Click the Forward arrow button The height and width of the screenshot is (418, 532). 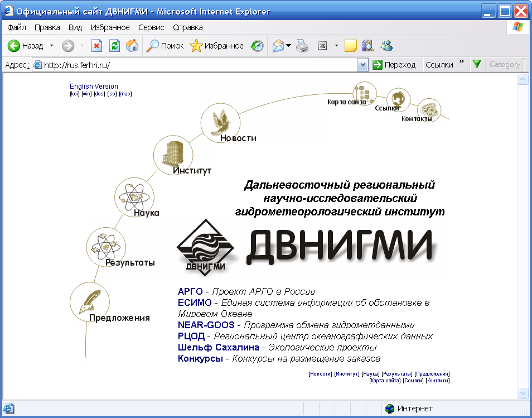[68, 46]
